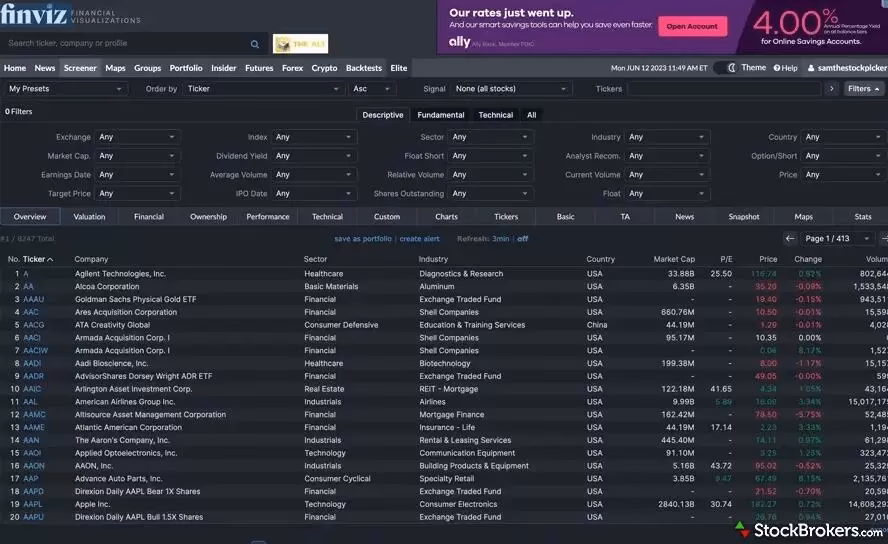888x544 pixels.
Task: Click the ticker search input field
Action: (x=125, y=44)
